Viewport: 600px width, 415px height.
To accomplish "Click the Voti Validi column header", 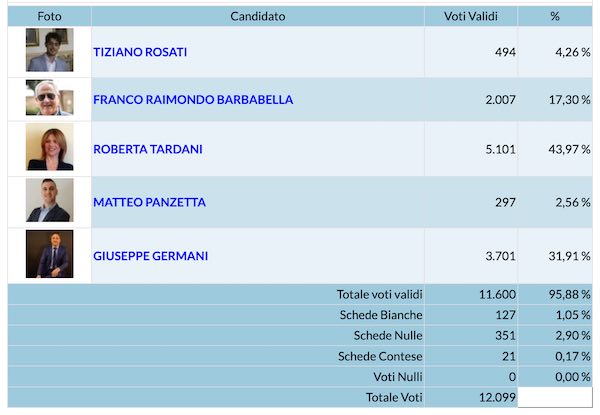I will click(471, 16).
